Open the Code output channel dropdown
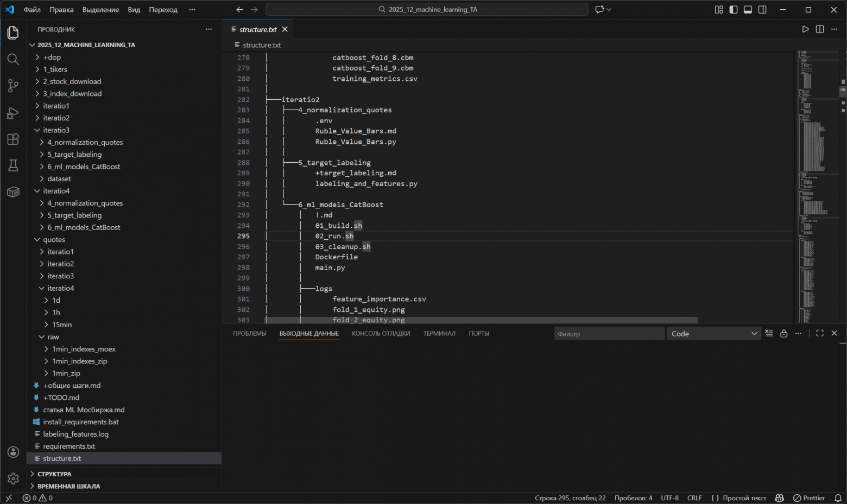The image size is (847, 504). point(713,333)
